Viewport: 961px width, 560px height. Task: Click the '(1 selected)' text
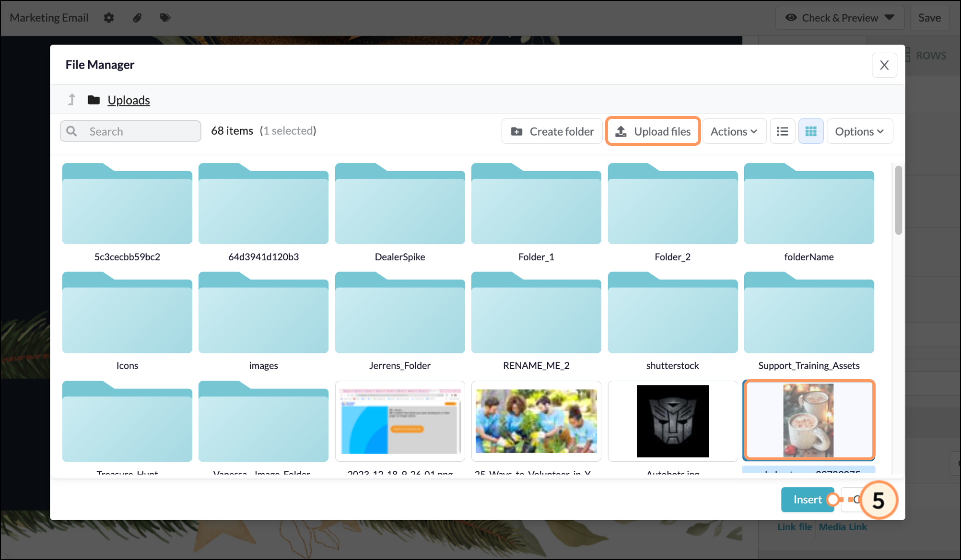[288, 130]
